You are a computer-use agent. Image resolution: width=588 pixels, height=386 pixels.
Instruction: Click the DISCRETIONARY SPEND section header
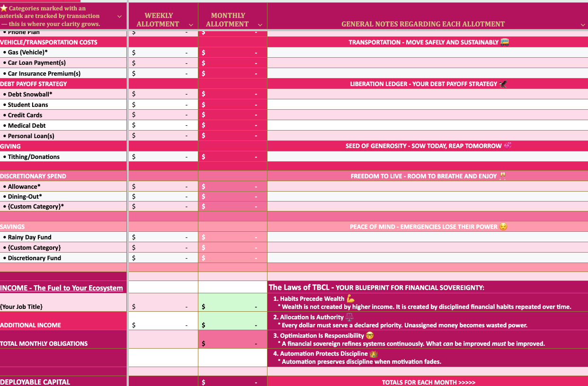pos(63,176)
